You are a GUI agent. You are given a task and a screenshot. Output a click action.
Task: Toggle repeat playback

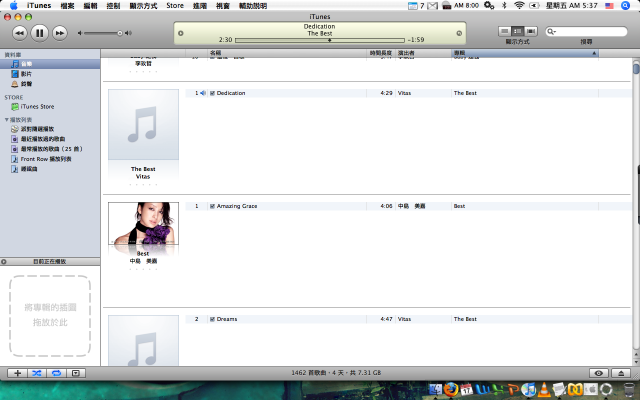pos(56,373)
